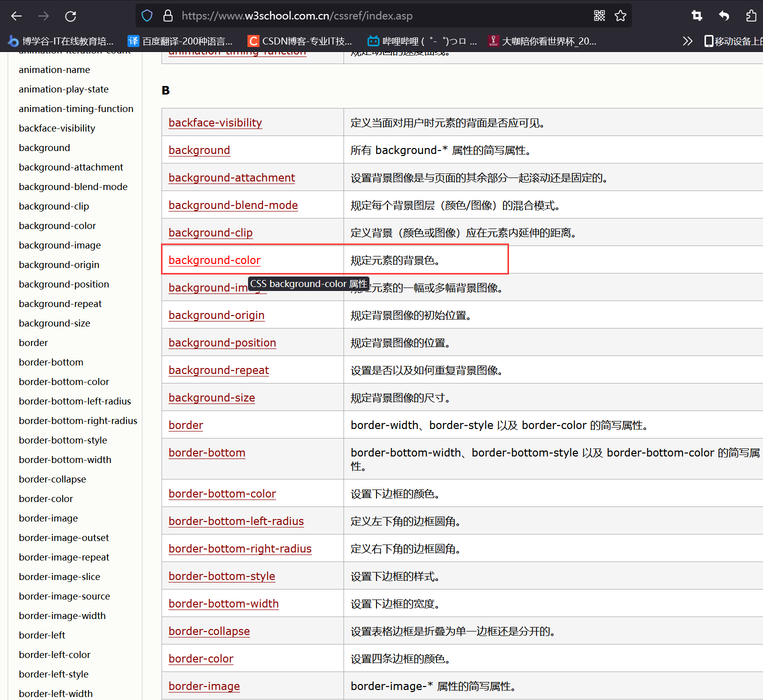763x700 pixels.
Task: Select border-left-color in the sidebar
Action: point(54,654)
